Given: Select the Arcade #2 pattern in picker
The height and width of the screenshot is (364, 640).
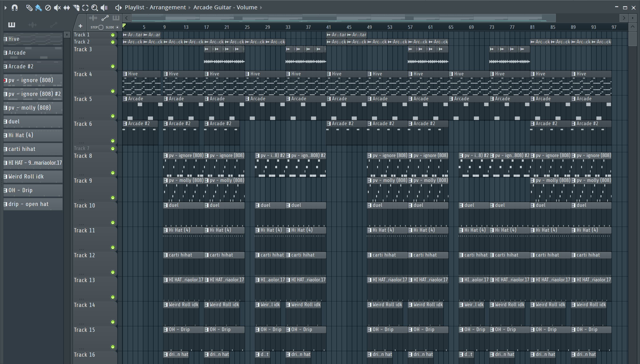Looking at the screenshot, I should point(33,67).
